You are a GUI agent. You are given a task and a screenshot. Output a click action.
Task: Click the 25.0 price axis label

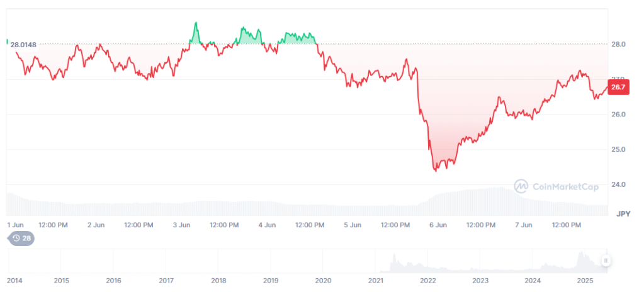coord(618,150)
